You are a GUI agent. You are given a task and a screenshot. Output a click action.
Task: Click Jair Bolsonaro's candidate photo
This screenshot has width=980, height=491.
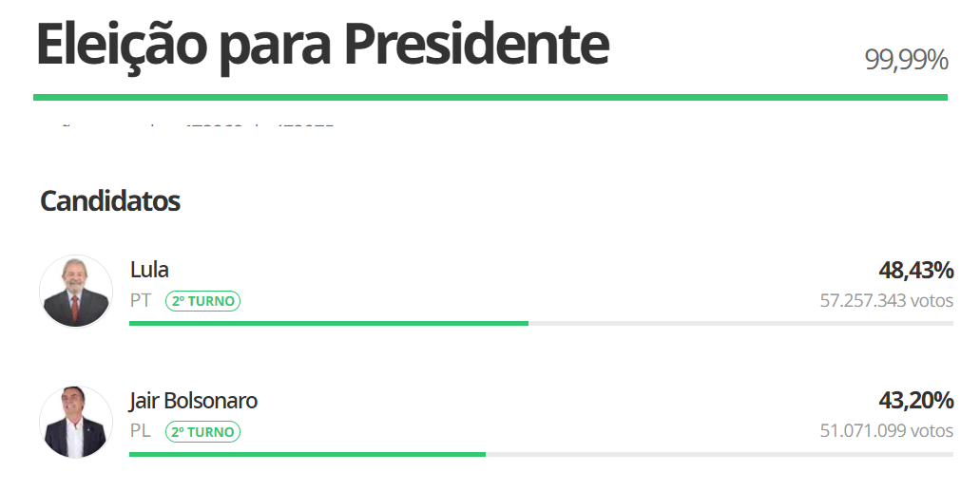tap(76, 422)
